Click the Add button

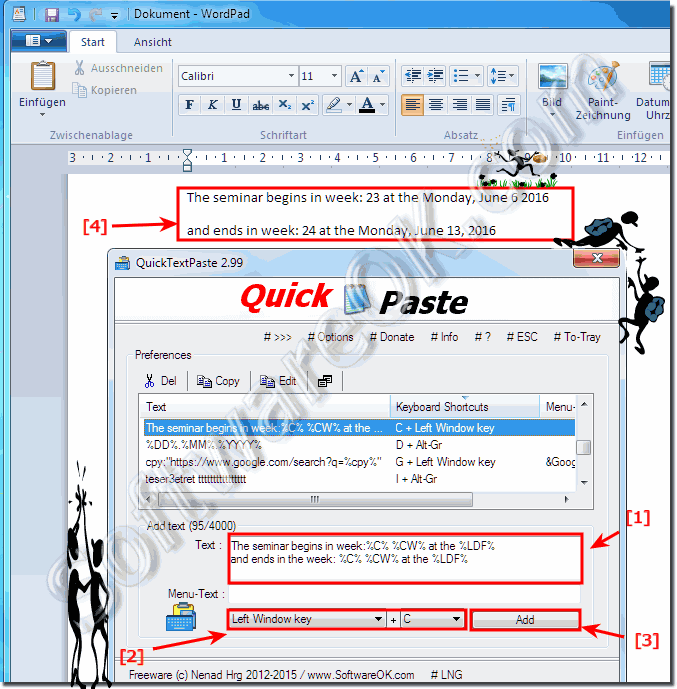click(x=525, y=620)
